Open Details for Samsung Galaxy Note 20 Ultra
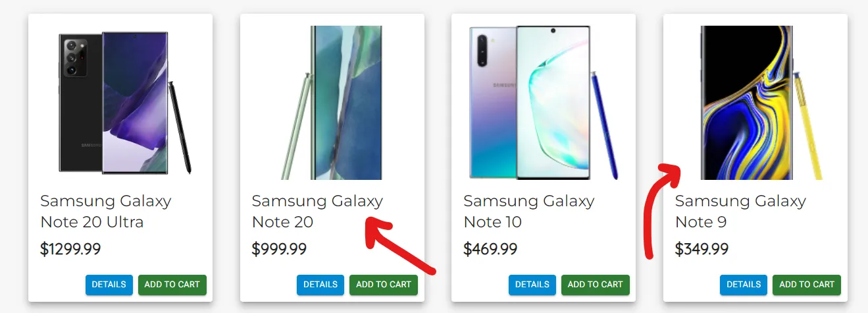Viewport: 868px width, 313px height. pos(109,285)
